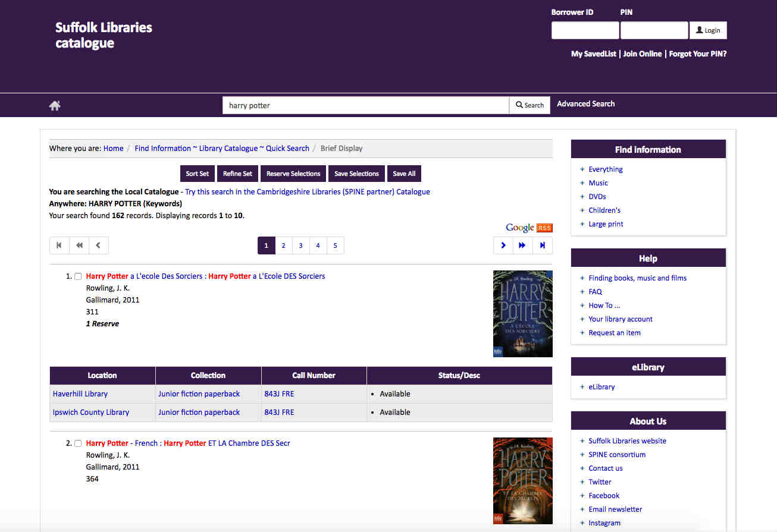Skip back several result pages
This screenshot has width=777, height=532.
[x=79, y=245]
